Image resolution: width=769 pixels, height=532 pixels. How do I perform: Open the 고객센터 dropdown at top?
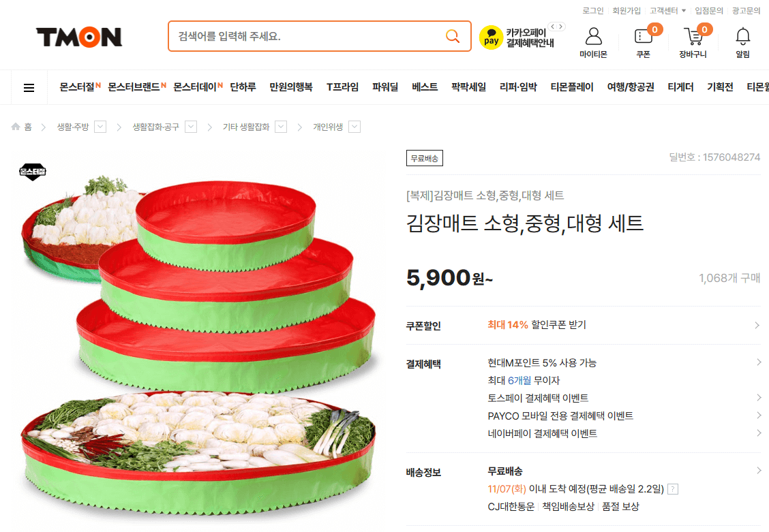pyautogui.click(x=668, y=10)
